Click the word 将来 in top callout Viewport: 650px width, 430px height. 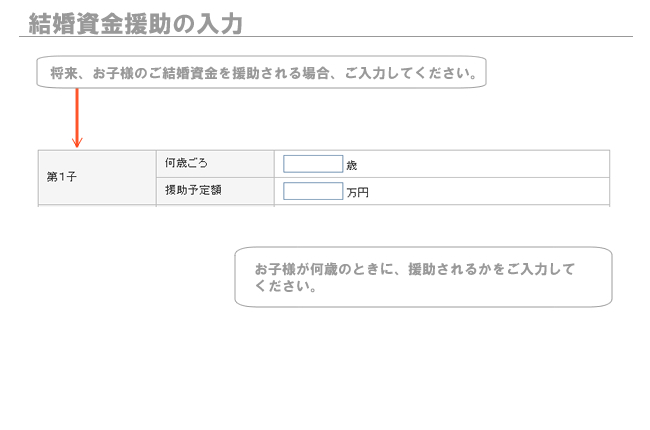click(x=64, y=73)
